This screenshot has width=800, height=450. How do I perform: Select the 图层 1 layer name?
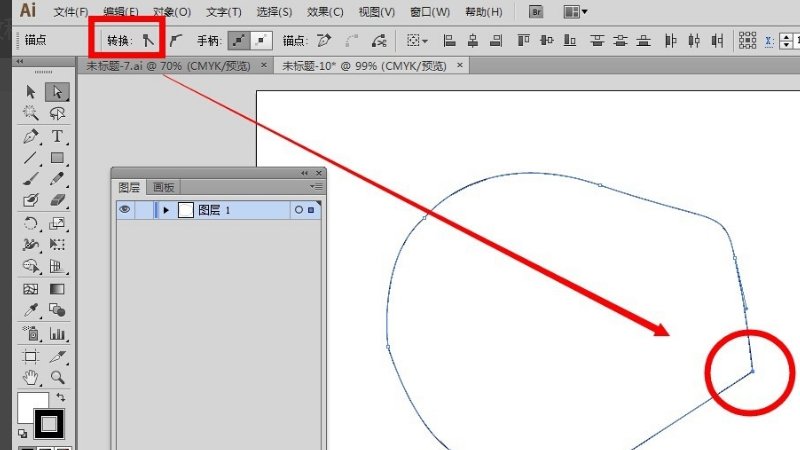(x=214, y=210)
